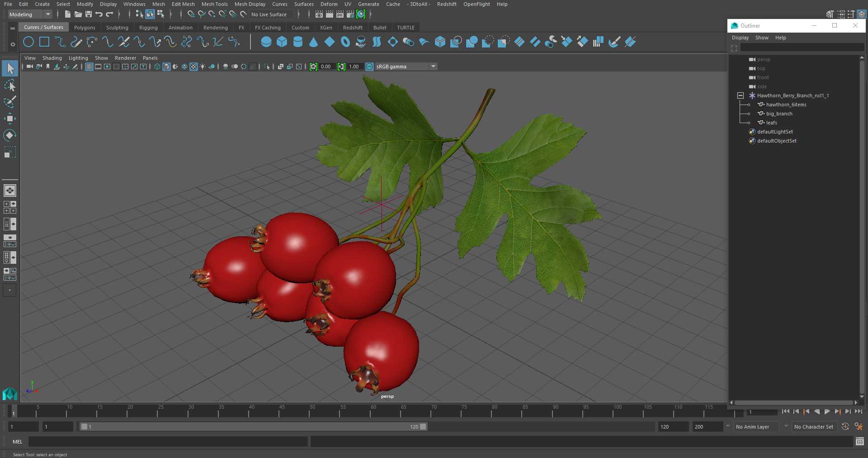This screenshot has height=458, width=868.
Task: Activate the Three Point Arc tool
Action: pyautogui.click(x=92, y=42)
